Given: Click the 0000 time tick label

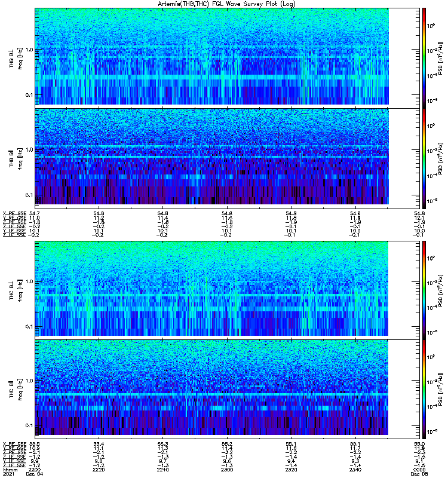Looking at the screenshot, I should [x=419, y=470].
